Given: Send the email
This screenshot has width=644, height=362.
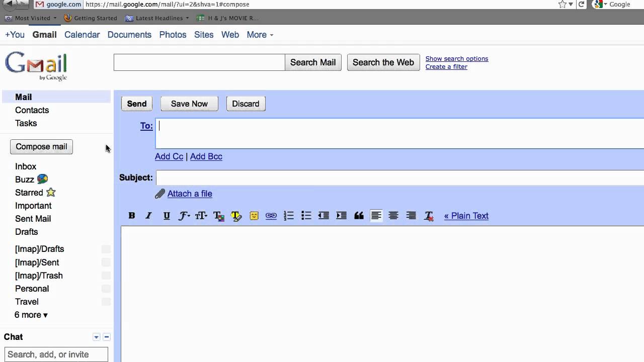Looking at the screenshot, I should coord(136,104).
